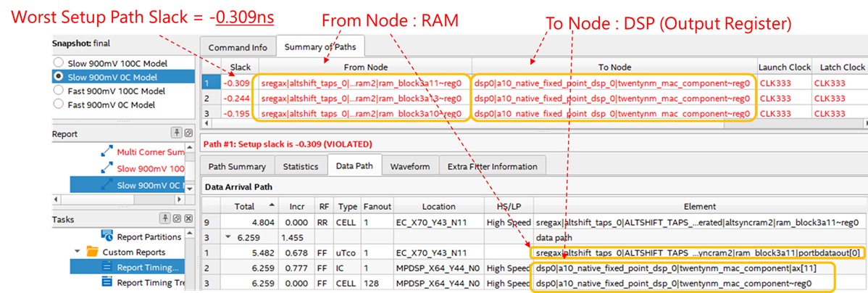
Task: Select the Report Timing... task
Action: pos(148,267)
